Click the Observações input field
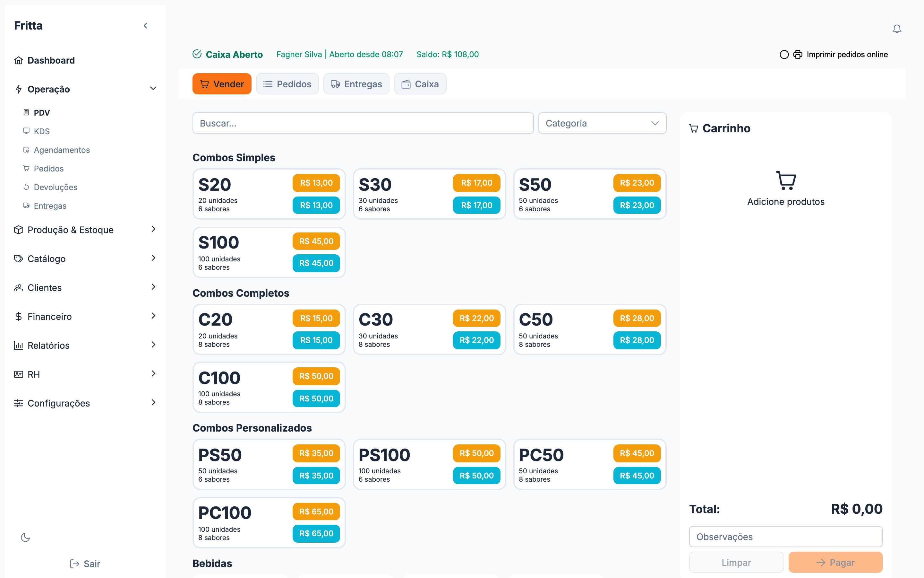The image size is (924, 578). coord(786,537)
